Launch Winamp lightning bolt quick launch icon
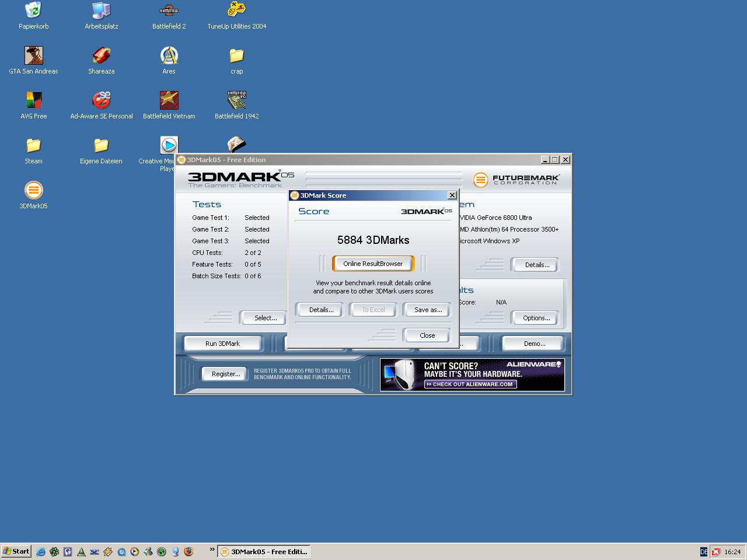Viewport: 747px width, 560px height. 108,551
